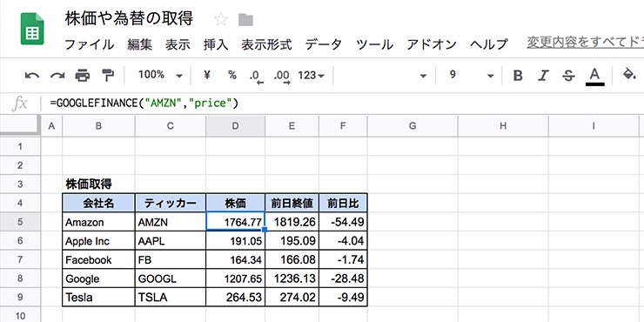
Task: Open the データ menu
Action: [324, 44]
